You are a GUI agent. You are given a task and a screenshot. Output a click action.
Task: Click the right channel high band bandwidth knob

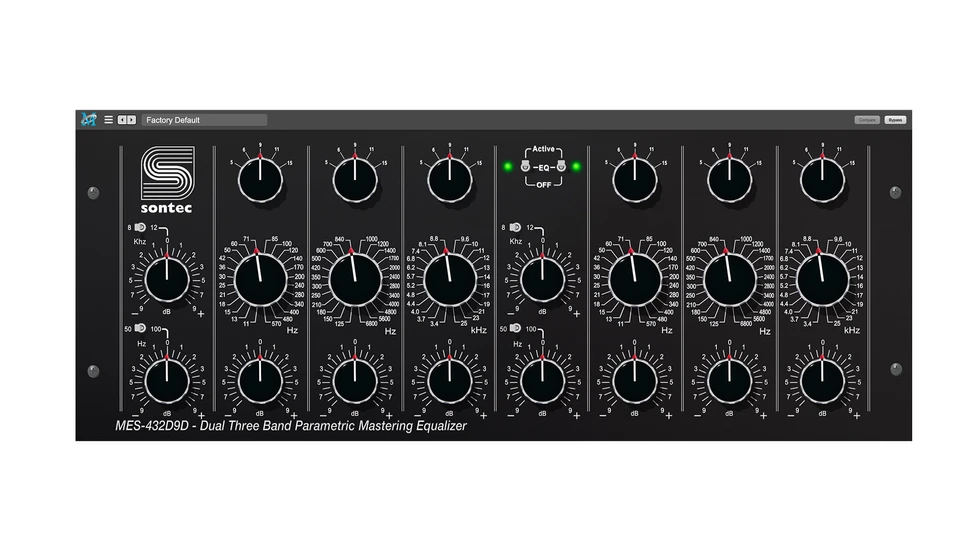[x=822, y=180]
